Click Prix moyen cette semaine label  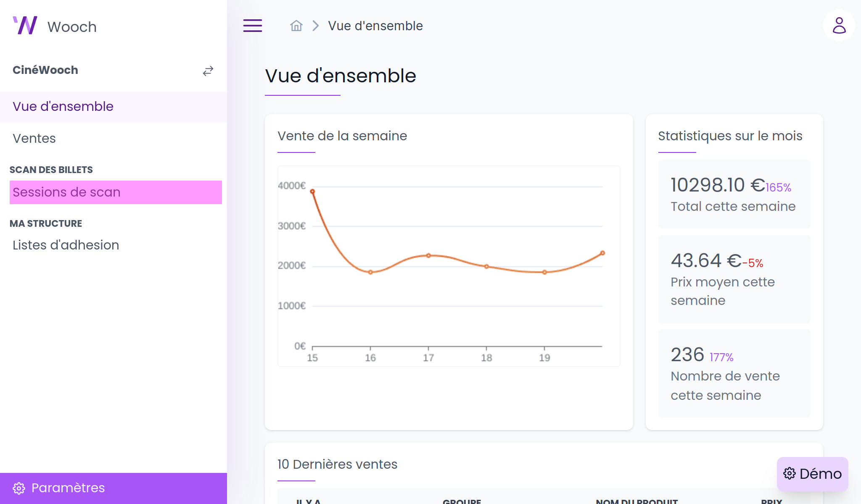[x=722, y=291]
